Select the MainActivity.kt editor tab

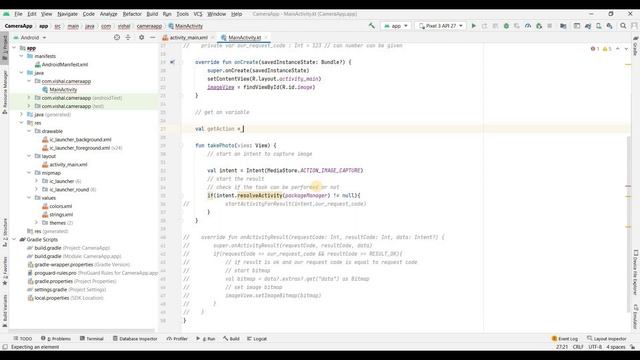pyautogui.click(x=244, y=38)
